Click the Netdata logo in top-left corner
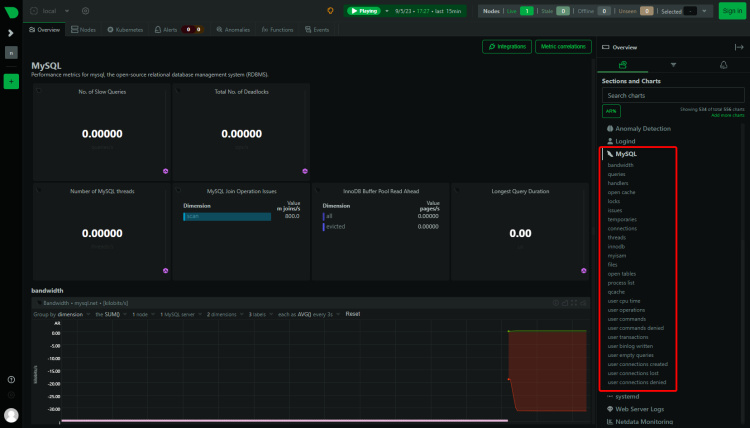The image size is (750, 428). pyautogui.click(x=11, y=11)
